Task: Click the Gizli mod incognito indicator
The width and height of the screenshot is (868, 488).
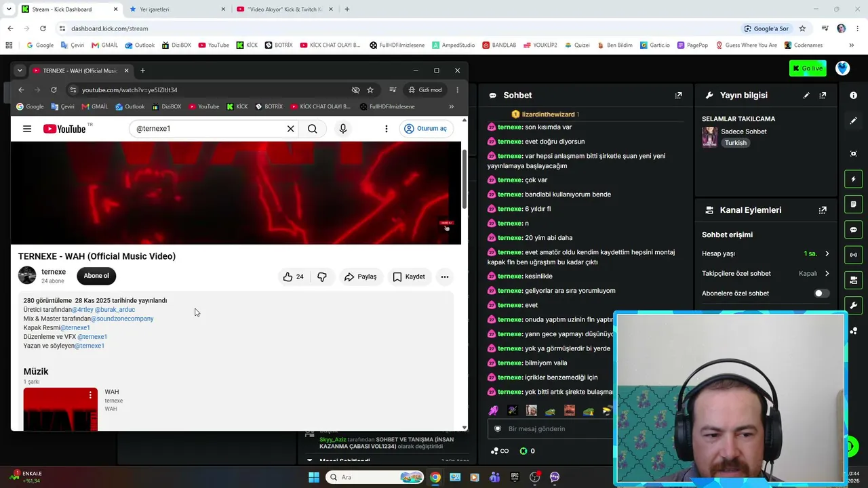Action: [425, 89]
